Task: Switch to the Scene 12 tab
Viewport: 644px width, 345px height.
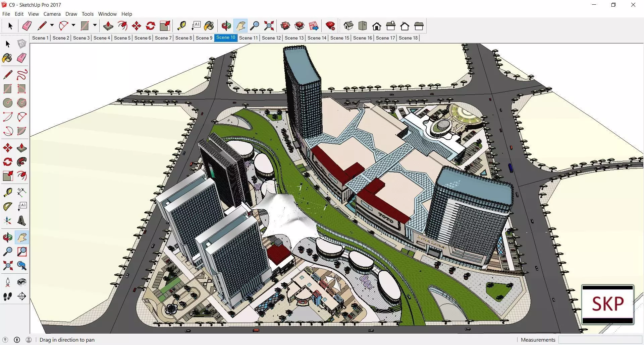Action: 271,38
